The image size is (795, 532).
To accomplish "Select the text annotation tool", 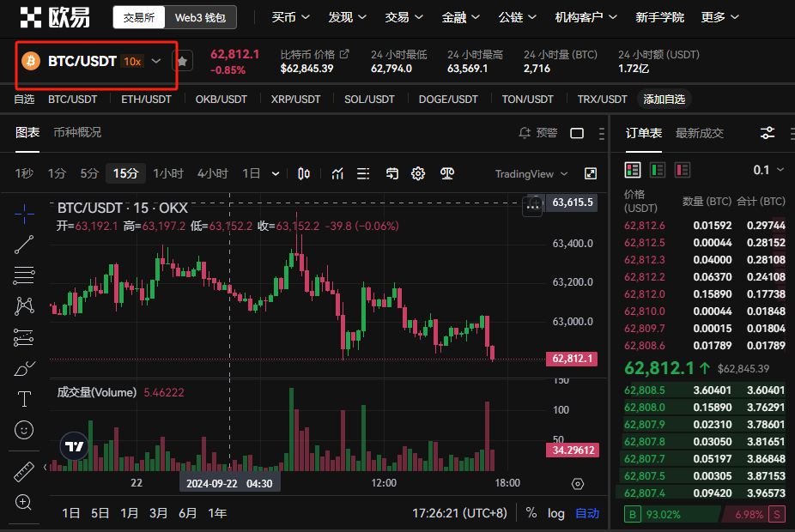I will click(x=24, y=398).
